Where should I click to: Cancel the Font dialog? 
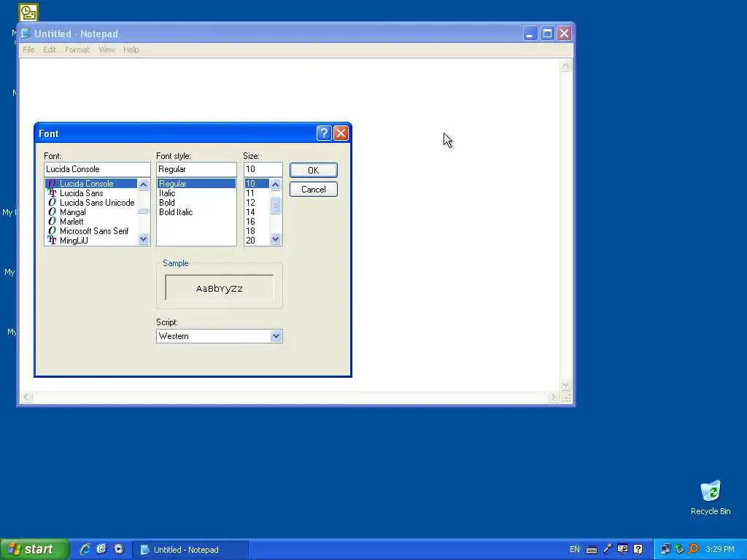point(313,189)
